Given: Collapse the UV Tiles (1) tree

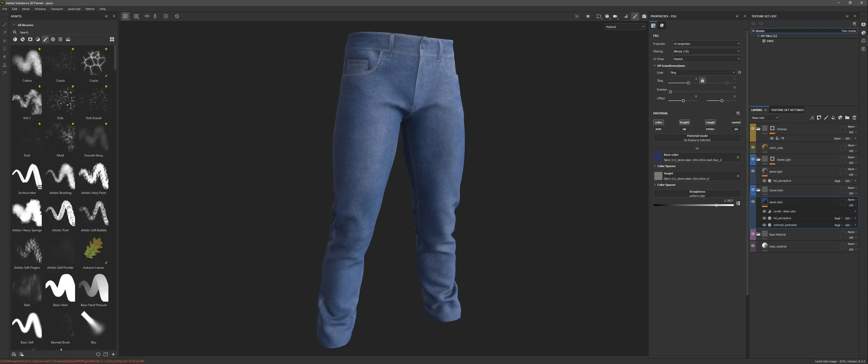Looking at the screenshot, I should click(x=758, y=36).
